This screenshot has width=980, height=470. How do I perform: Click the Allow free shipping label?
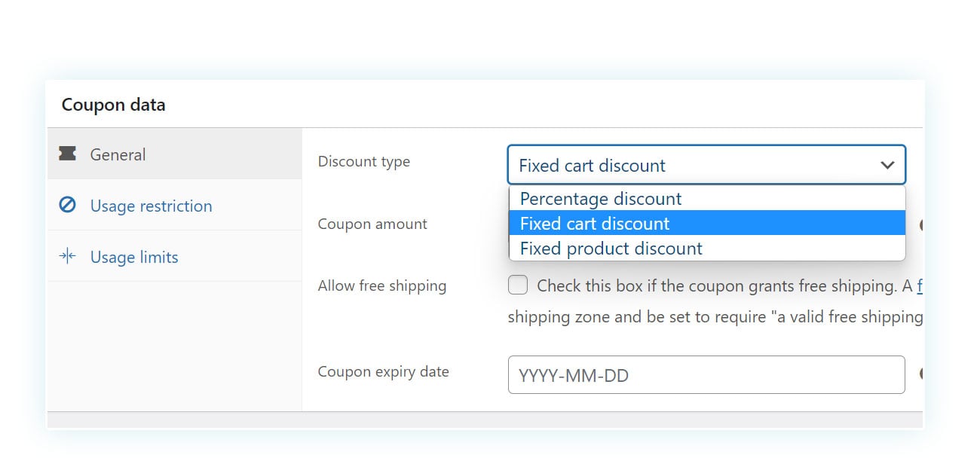click(x=382, y=285)
